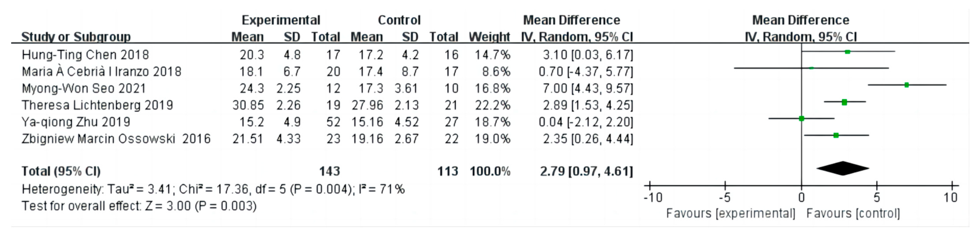The image size is (980, 237).
Task: Select the Myong-Won Seo 2021 study label
Action: pyautogui.click(x=84, y=88)
